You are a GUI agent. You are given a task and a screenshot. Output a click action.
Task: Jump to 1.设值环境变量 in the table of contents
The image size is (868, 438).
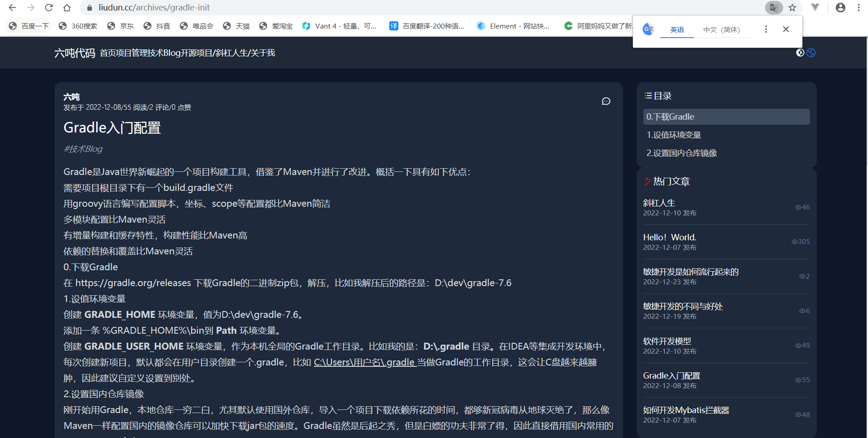[x=674, y=135]
